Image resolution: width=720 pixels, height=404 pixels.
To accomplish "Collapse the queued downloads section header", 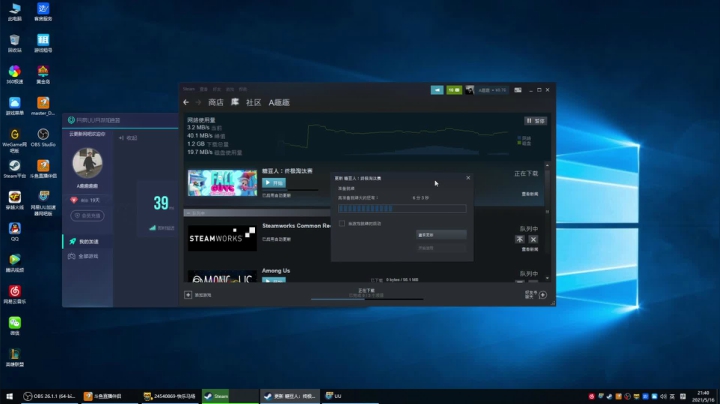I will click(x=257, y=213).
